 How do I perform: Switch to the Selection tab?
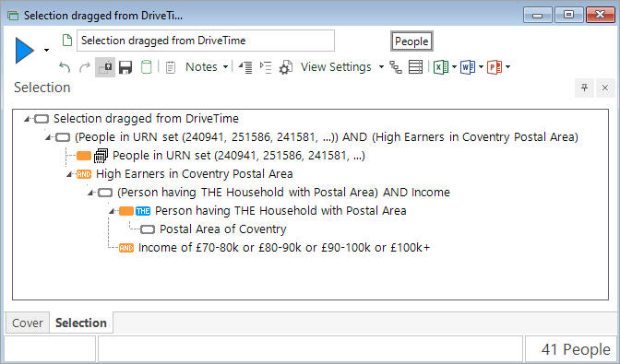(x=81, y=323)
